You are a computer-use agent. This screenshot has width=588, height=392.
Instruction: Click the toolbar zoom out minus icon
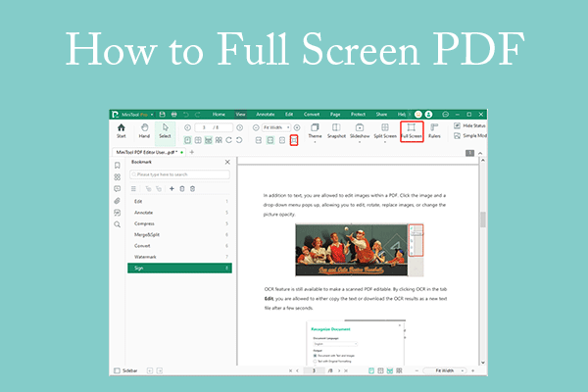[256, 127]
